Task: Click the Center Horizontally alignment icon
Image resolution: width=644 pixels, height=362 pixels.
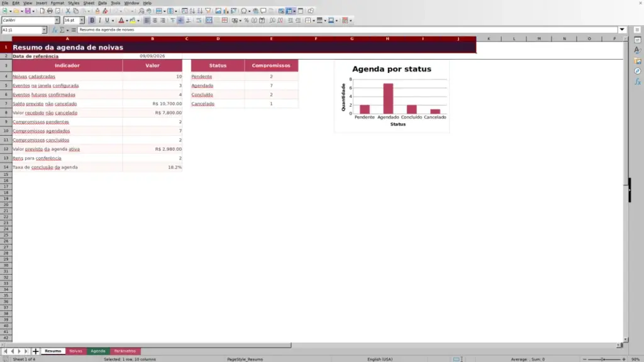Action: click(155, 21)
